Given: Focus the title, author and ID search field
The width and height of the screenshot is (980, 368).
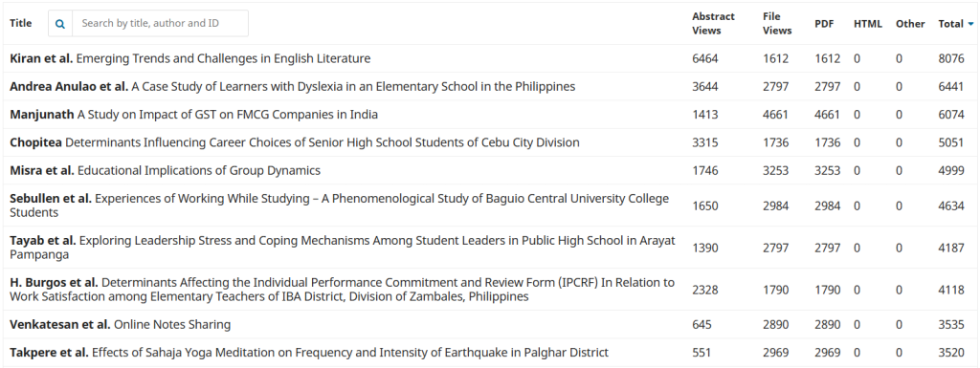Looking at the screenshot, I should pos(160,24).
